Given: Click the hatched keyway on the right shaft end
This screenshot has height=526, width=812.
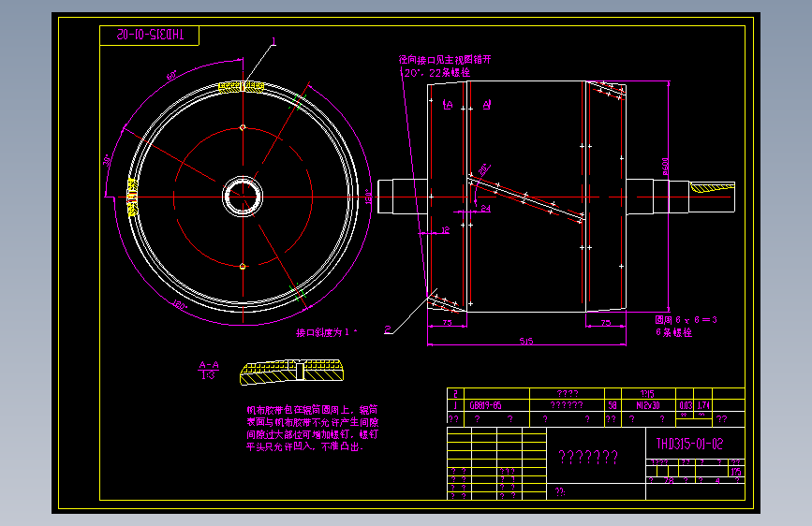Looking at the screenshot, I should (x=712, y=187).
